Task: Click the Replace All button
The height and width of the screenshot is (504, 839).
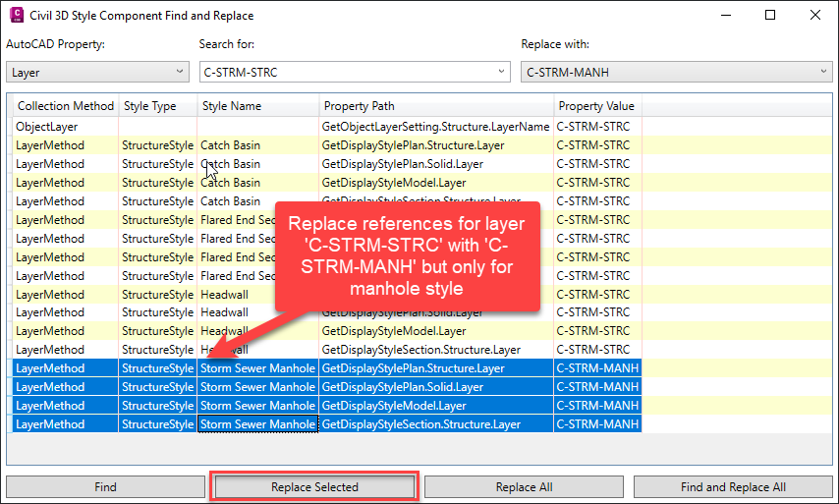Action: pyautogui.click(x=524, y=487)
